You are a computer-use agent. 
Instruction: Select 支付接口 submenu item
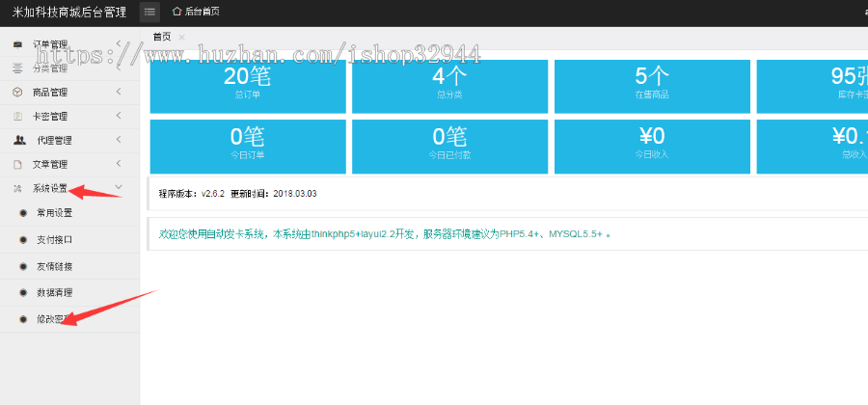[x=69, y=239]
